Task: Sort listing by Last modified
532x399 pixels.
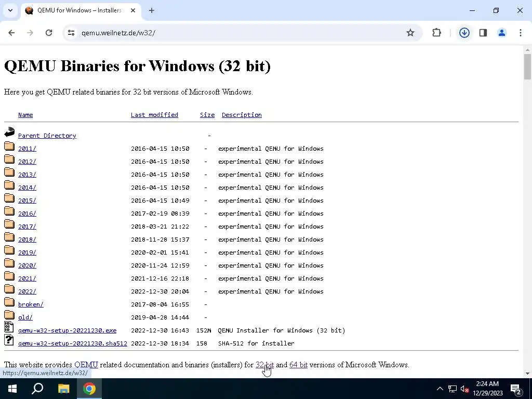Action: pos(154,115)
